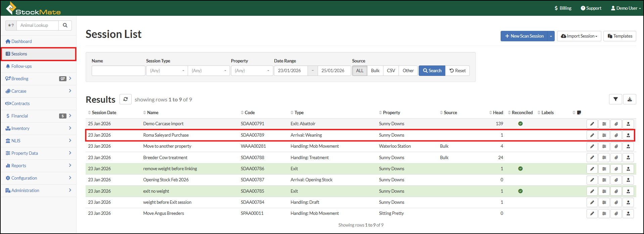
Task: Click the sliders settings icon for Breeder Cow treatment
Action: click(604, 158)
